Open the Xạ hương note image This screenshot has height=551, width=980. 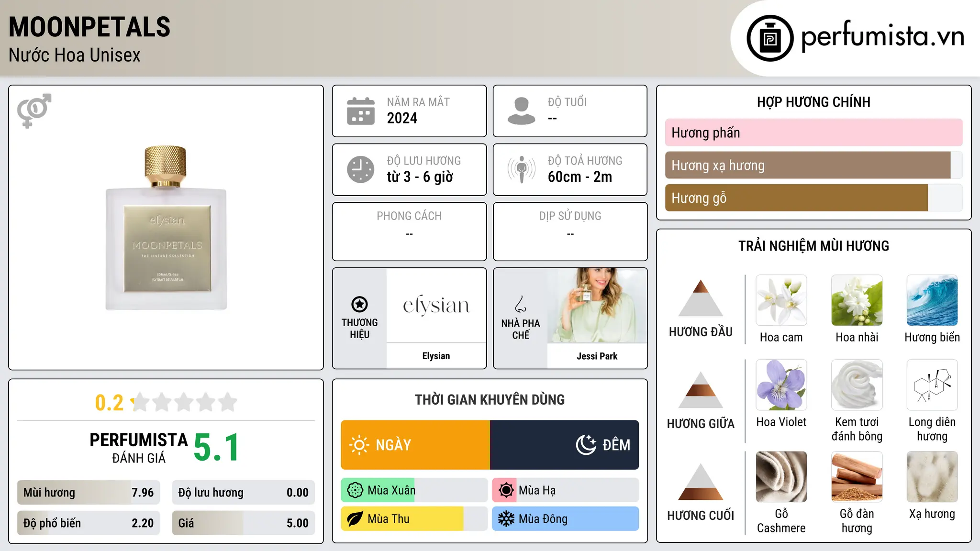932,477
